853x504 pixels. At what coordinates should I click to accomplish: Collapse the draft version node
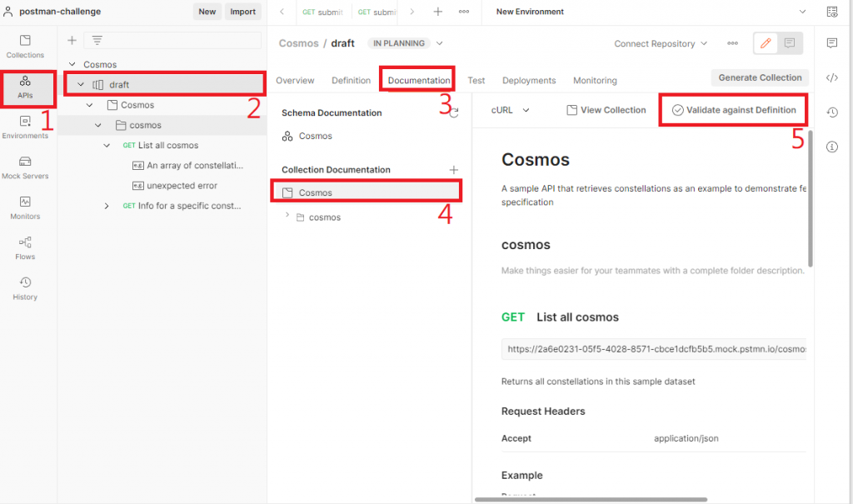coord(81,84)
